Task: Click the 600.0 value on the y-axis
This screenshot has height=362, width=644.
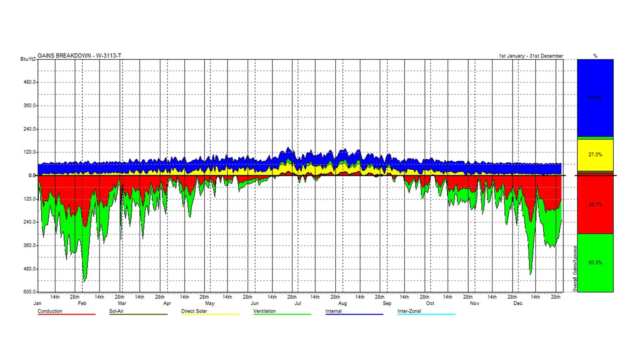Action: [29, 292]
